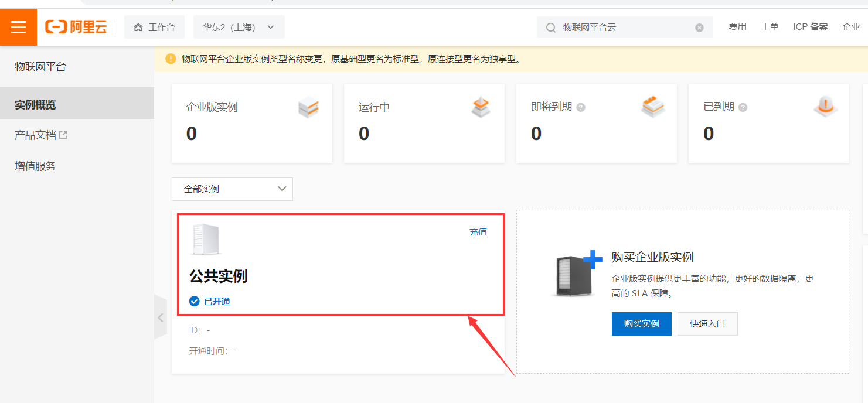This screenshot has width=868, height=403.
Task: Click the 运行中 count card
Action: (424, 123)
